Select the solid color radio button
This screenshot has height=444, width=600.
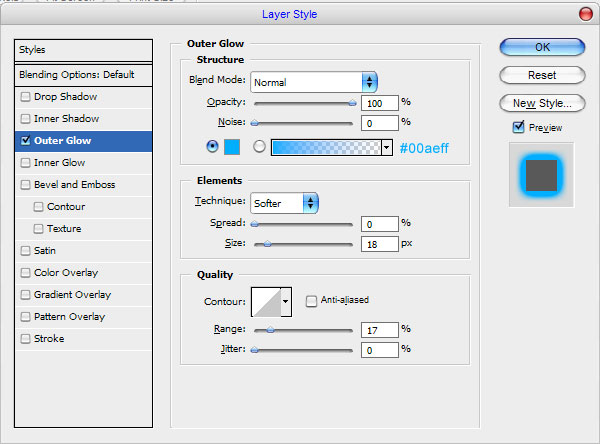click(212, 146)
